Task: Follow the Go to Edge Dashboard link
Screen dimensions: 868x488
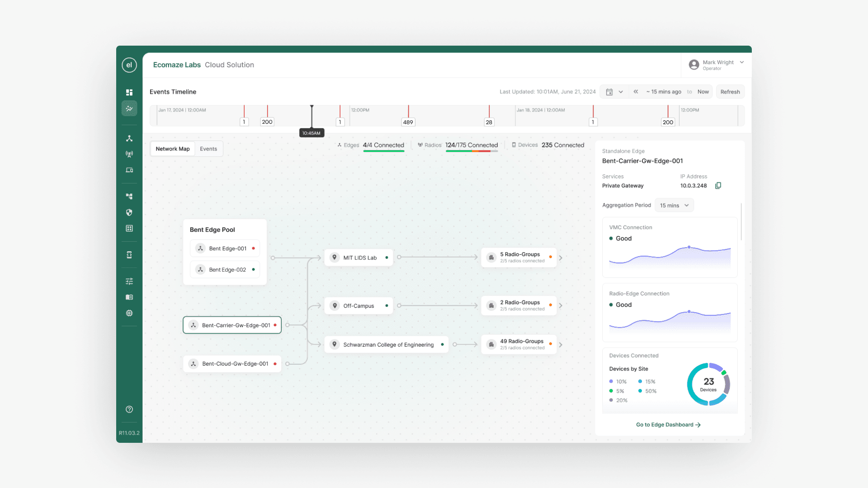Action: click(668, 425)
